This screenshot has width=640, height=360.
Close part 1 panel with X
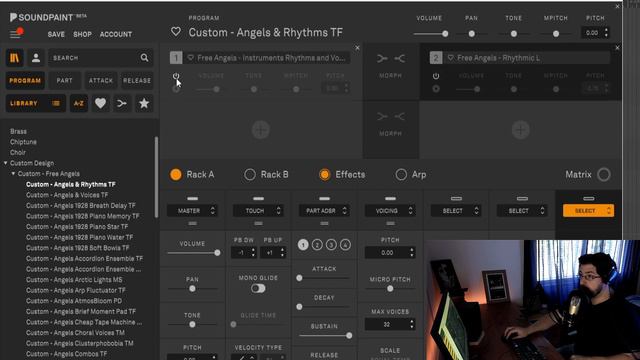coord(358,48)
